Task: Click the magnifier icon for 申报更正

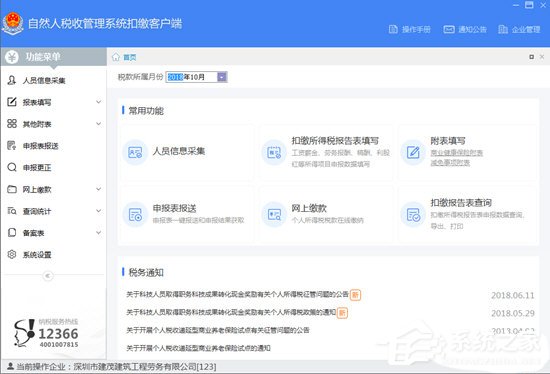Action: point(12,167)
